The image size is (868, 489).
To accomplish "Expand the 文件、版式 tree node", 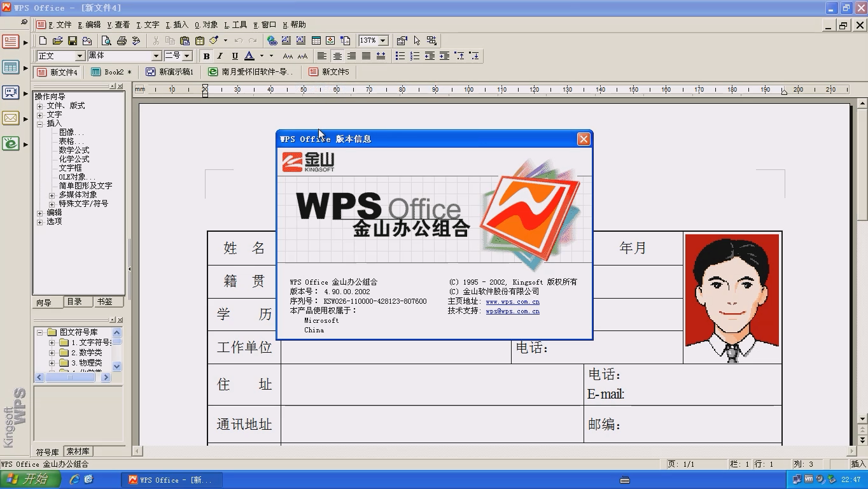I will (39, 106).
